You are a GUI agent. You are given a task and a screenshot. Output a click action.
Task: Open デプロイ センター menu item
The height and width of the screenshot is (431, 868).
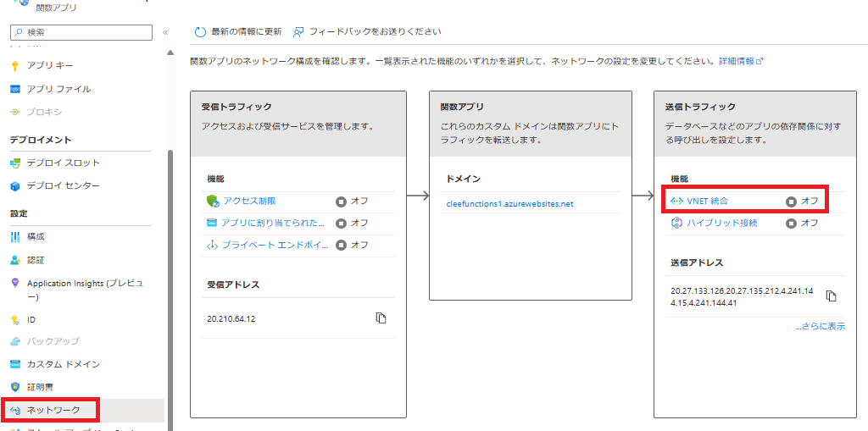point(64,186)
